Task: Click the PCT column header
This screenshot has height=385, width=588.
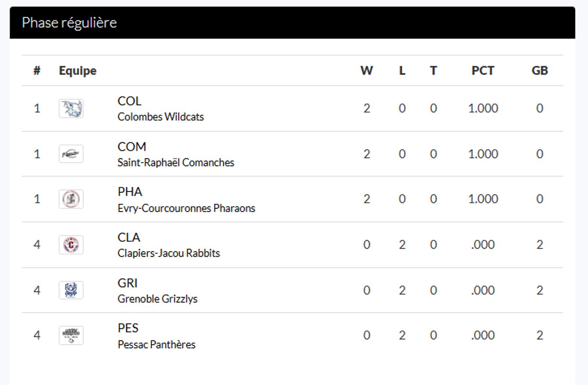Action: (x=483, y=71)
